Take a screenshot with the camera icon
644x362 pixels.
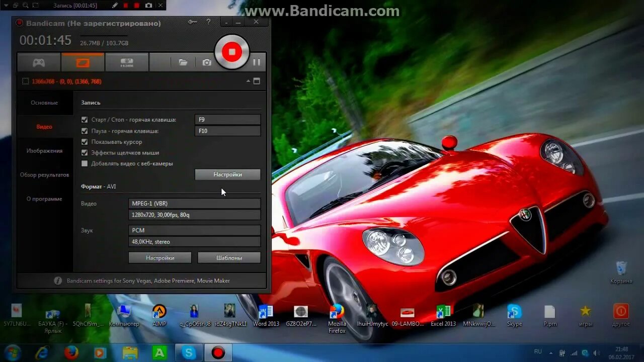[206, 62]
